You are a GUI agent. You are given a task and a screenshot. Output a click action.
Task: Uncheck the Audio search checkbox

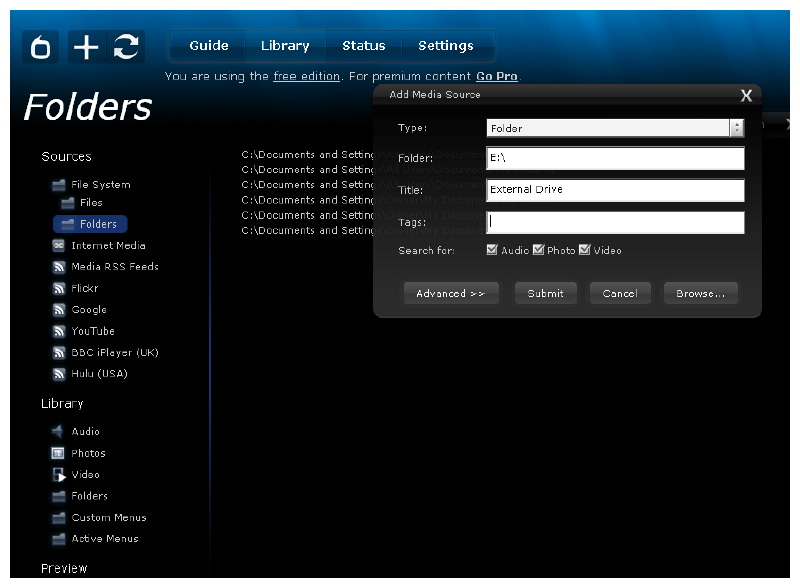tap(492, 250)
